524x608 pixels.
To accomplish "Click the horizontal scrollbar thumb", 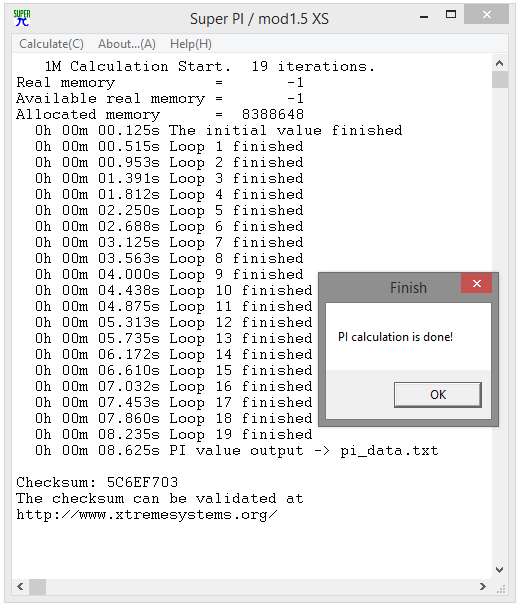I will coord(38,586).
